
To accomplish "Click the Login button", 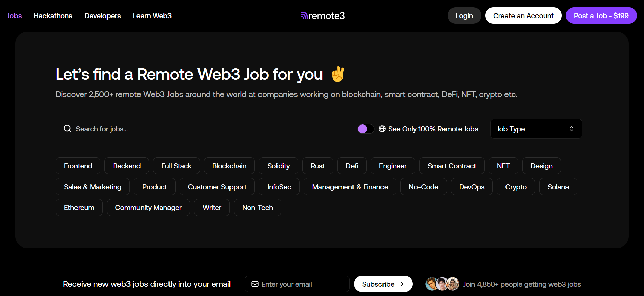I will coord(464,15).
